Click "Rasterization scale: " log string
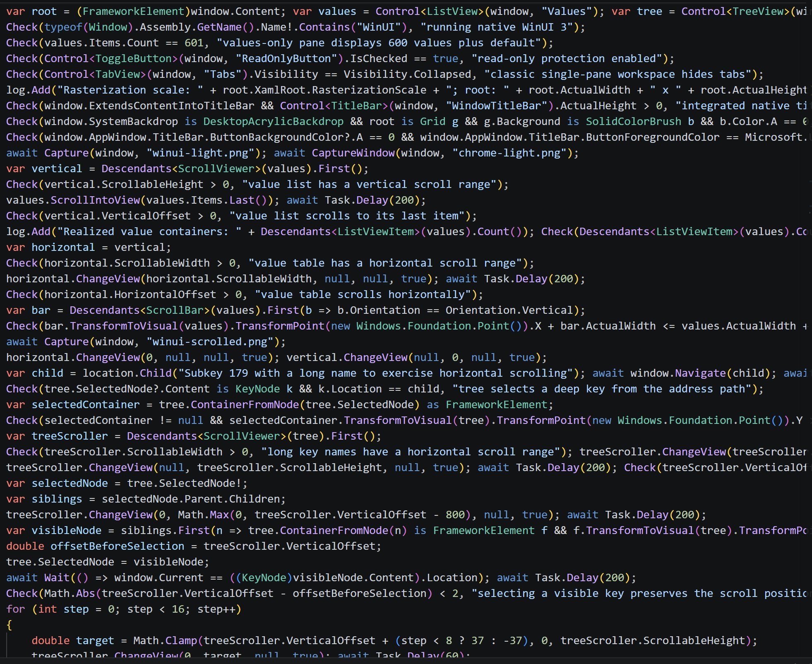 [130, 90]
